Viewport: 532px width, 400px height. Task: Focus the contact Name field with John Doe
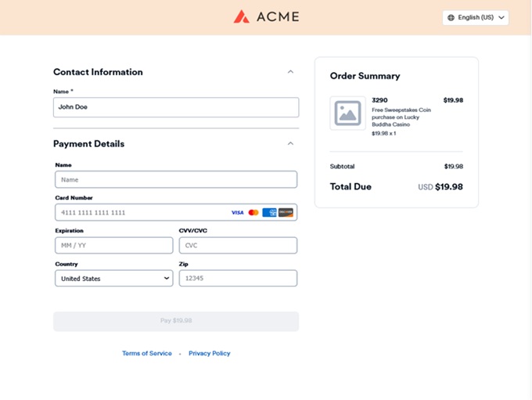pyautogui.click(x=176, y=107)
